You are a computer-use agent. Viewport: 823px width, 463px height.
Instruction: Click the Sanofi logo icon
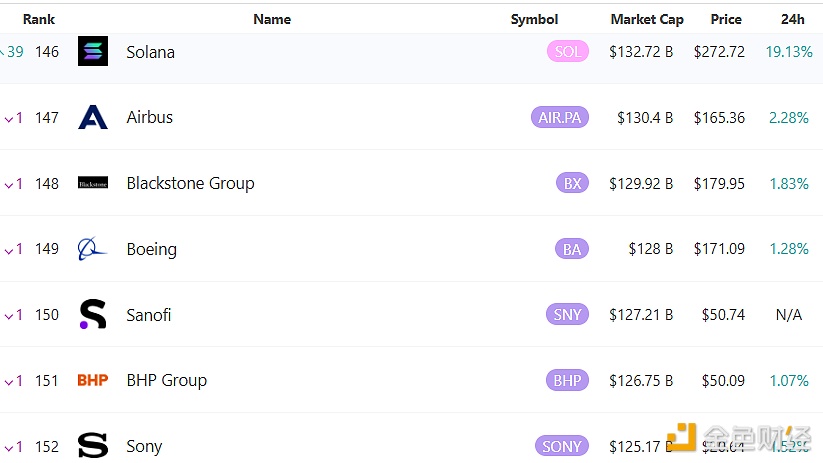(93, 315)
